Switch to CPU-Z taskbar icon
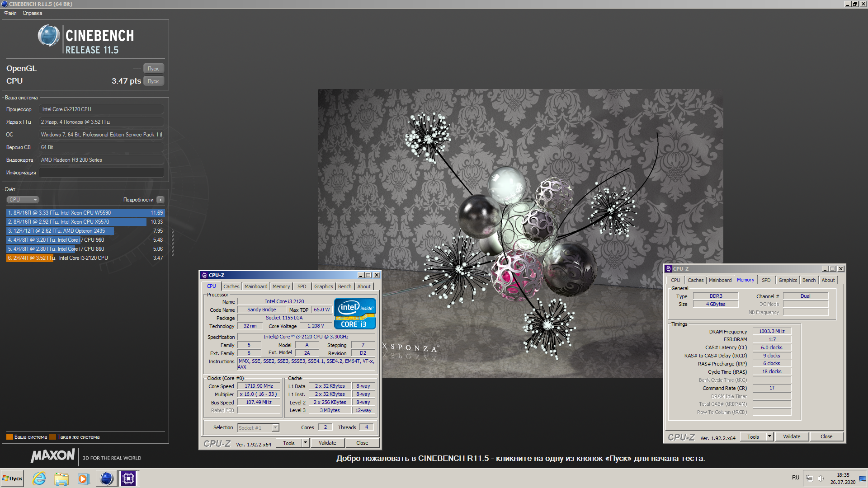Viewport: 868px width, 488px height. pos(128,478)
